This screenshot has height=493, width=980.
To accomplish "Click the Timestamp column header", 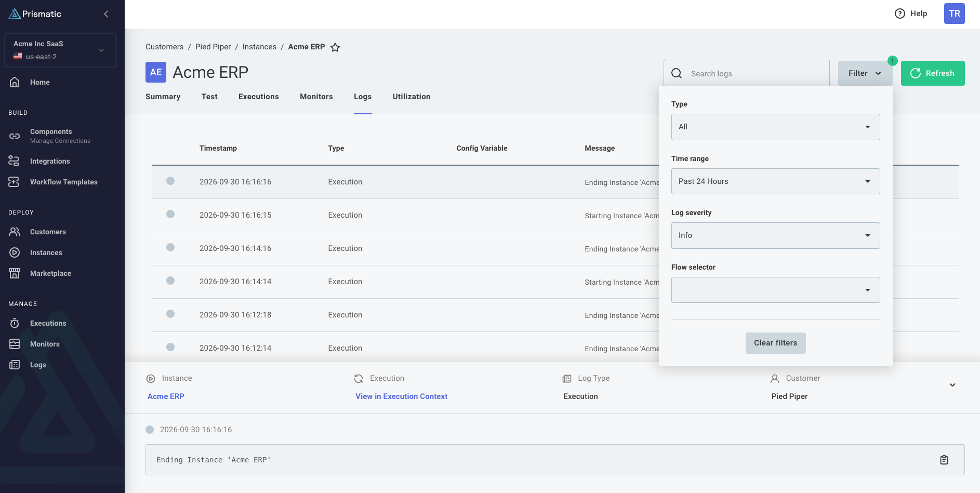I will (218, 148).
